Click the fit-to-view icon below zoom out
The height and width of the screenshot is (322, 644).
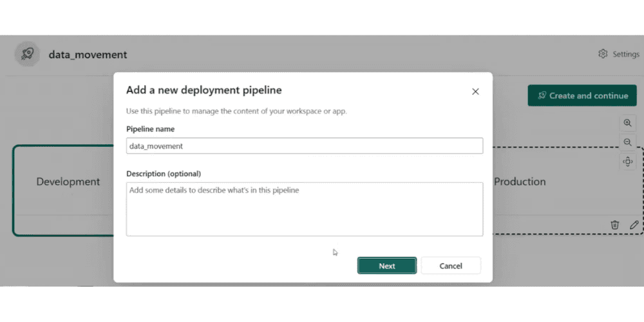627,162
